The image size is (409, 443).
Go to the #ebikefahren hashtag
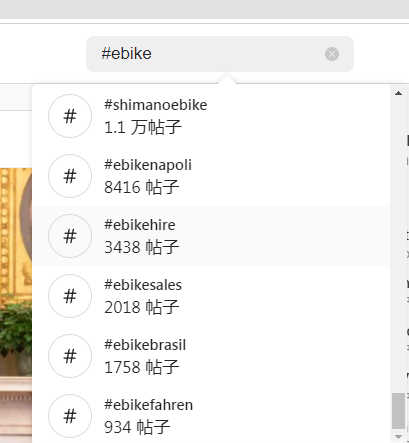tap(211, 415)
